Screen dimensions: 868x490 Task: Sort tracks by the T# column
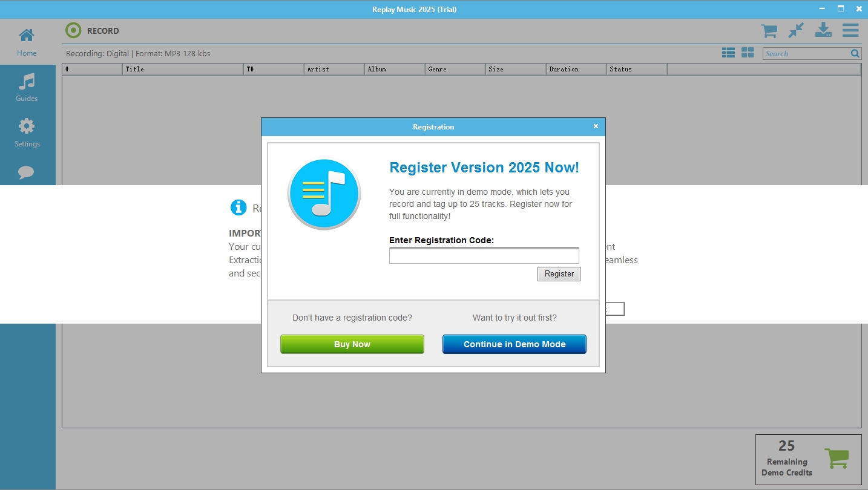(274, 69)
